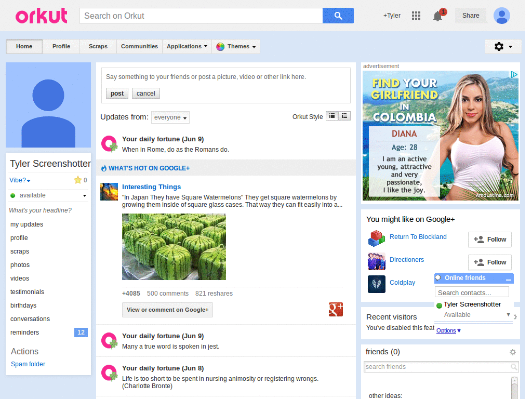Open the available status dropdown
The width and height of the screenshot is (532, 399).
(x=85, y=195)
